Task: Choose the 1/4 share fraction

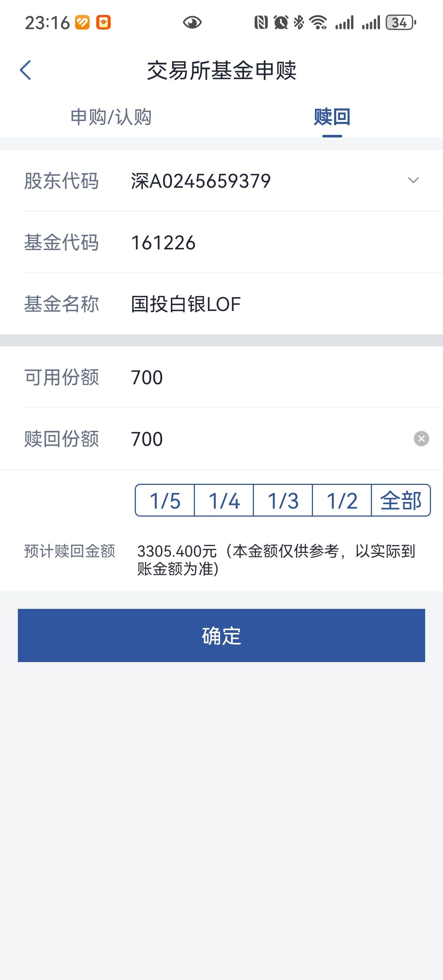Action: coord(224,501)
